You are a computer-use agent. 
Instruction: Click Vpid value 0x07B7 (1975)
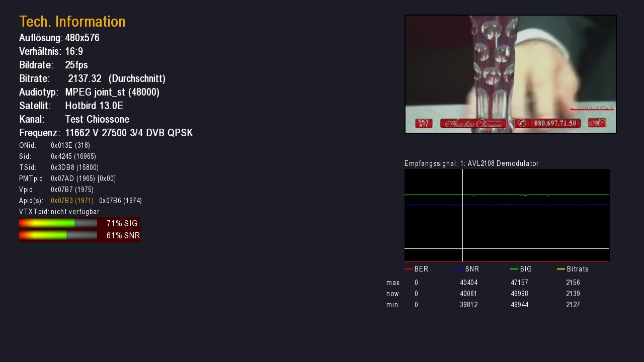[72, 190]
